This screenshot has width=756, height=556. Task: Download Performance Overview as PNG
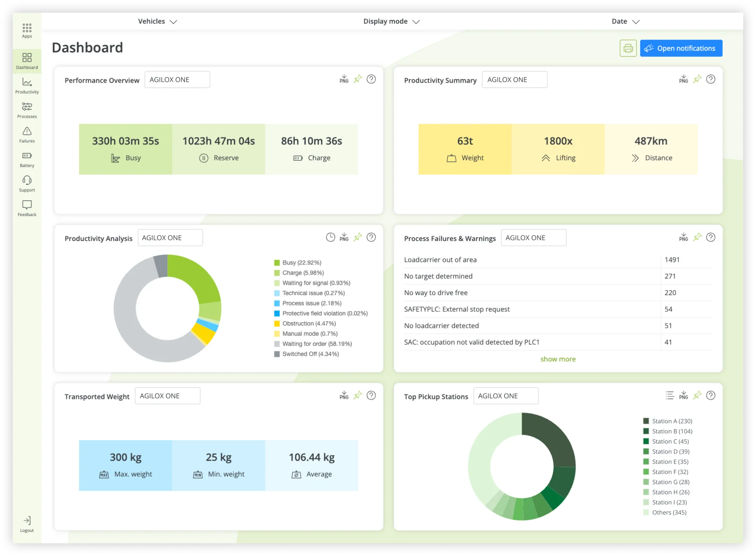344,79
